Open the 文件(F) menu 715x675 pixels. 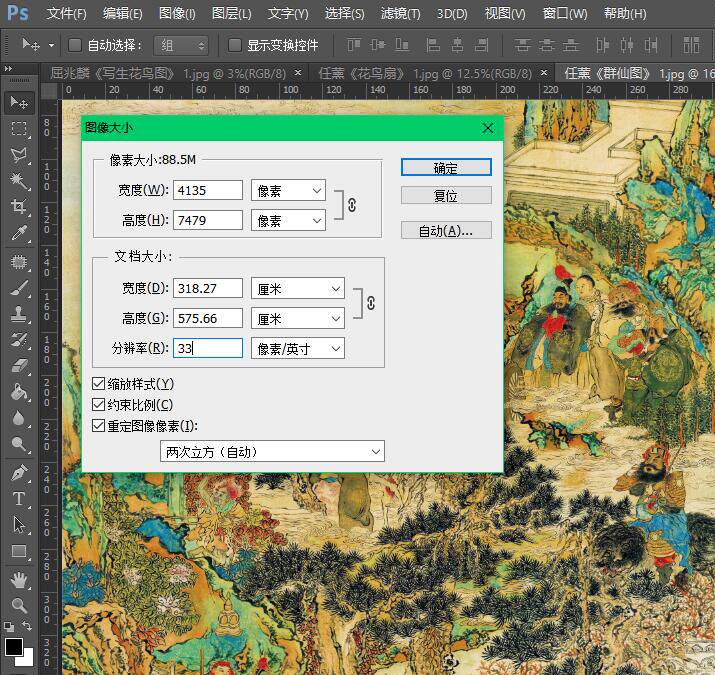click(x=67, y=14)
